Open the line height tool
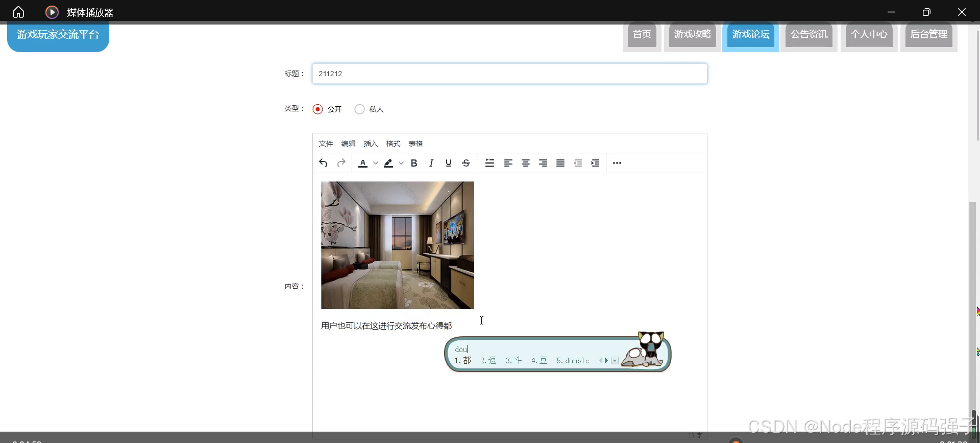Screen dimensions: 980x443 click(x=489, y=163)
